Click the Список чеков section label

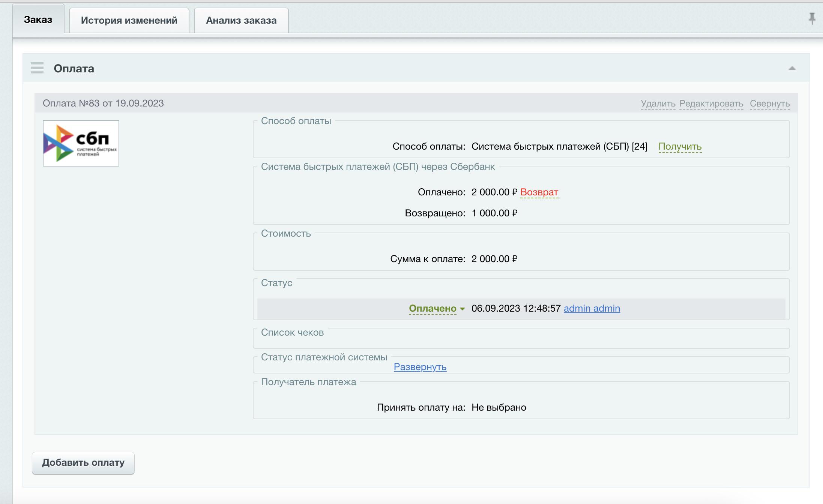pyautogui.click(x=292, y=332)
